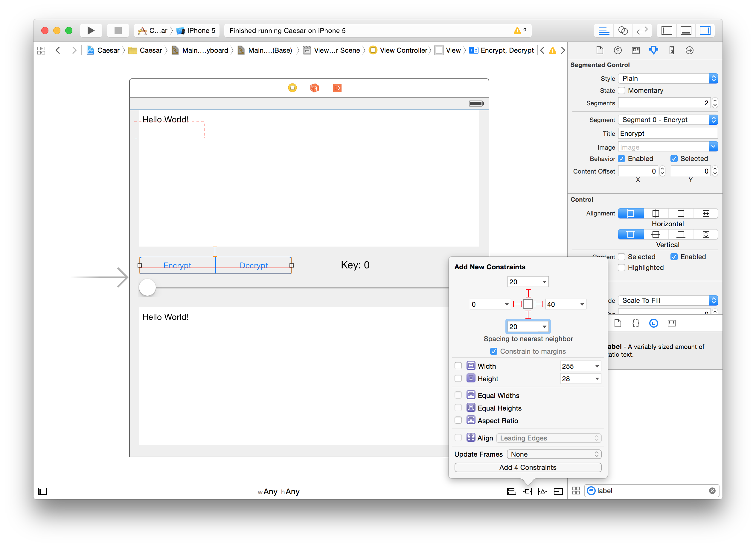Open the Resizing Behavior menu
The image size is (756, 547).
pyautogui.click(x=558, y=491)
